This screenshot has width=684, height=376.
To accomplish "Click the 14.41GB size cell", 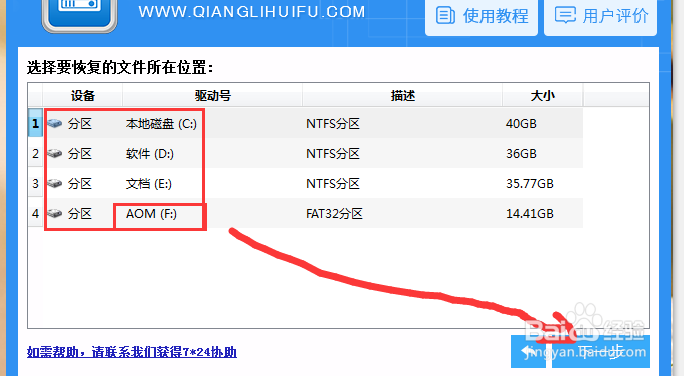I will pos(530,214).
